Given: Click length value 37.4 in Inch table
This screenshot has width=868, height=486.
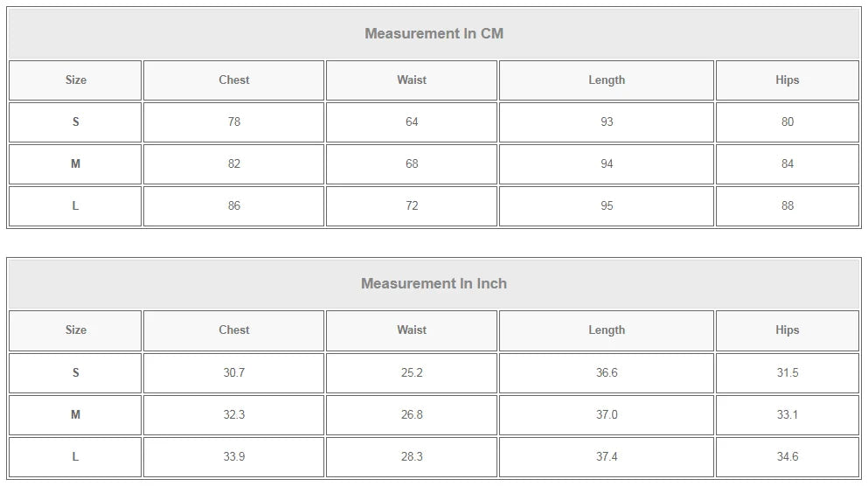Looking at the screenshot, I should pyautogui.click(x=607, y=457).
